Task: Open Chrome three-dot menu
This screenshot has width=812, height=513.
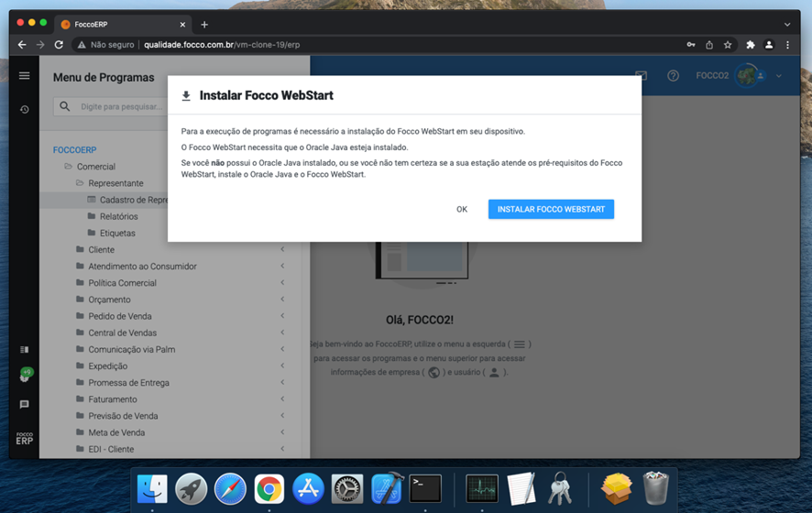Action: pos(787,45)
